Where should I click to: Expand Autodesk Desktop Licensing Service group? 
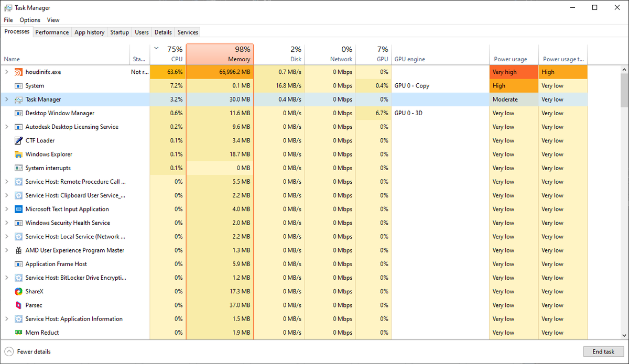click(6, 127)
